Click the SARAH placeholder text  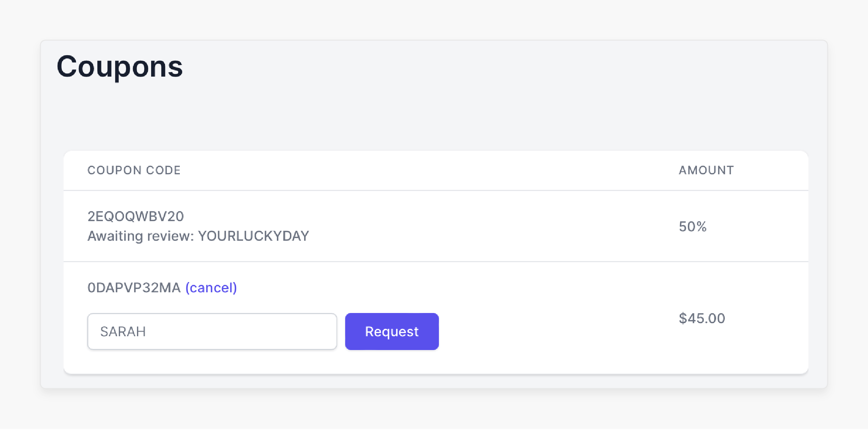[123, 332]
